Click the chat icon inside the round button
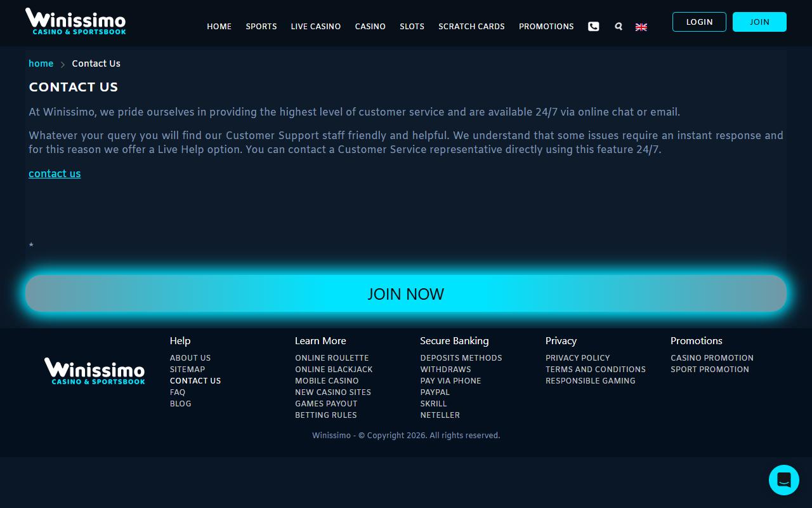Screen dimensions: 812x508 tap(783, 479)
